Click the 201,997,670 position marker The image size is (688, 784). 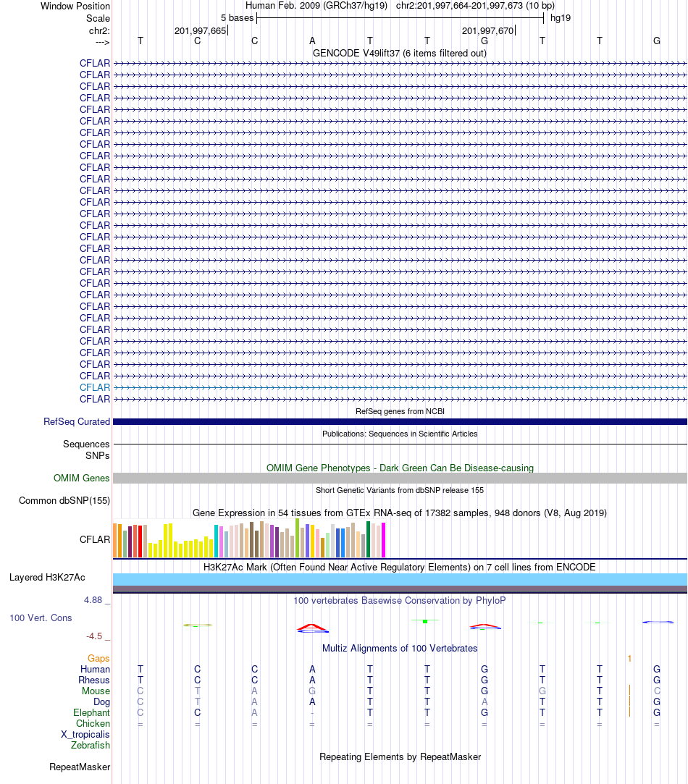[488, 31]
